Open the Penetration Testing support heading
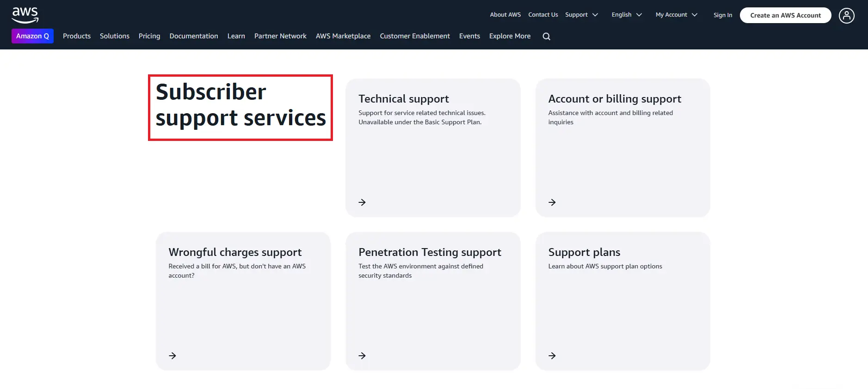868x389 pixels. pyautogui.click(x=430, y=253)
